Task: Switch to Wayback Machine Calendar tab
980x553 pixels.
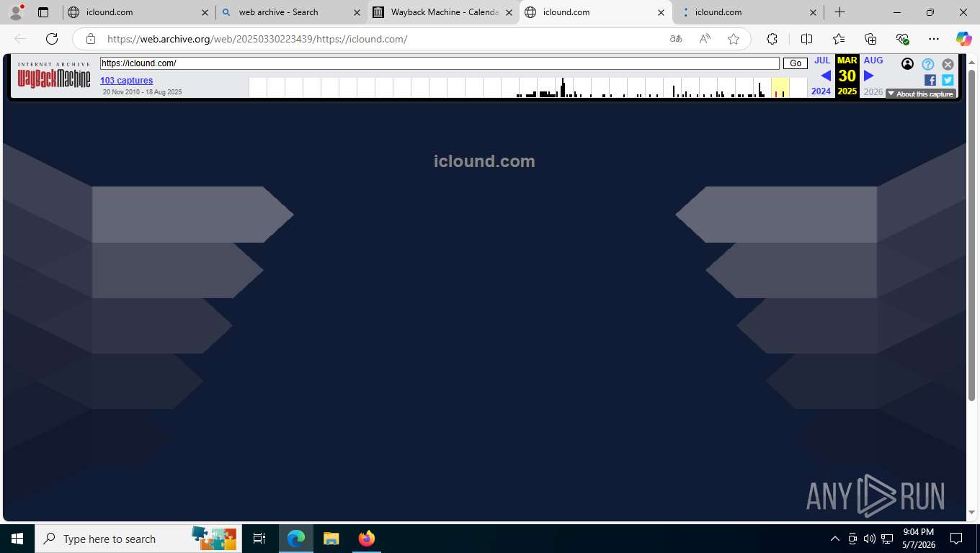Action: pyautogui.click(x=442, y=12)
